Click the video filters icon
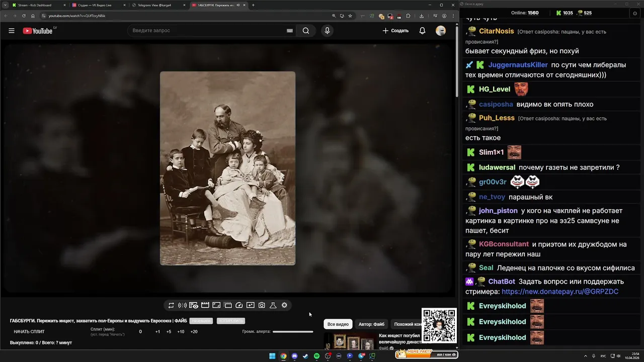Image resolution: width=644 pixels, height=362 pixels. coord(250,305)
